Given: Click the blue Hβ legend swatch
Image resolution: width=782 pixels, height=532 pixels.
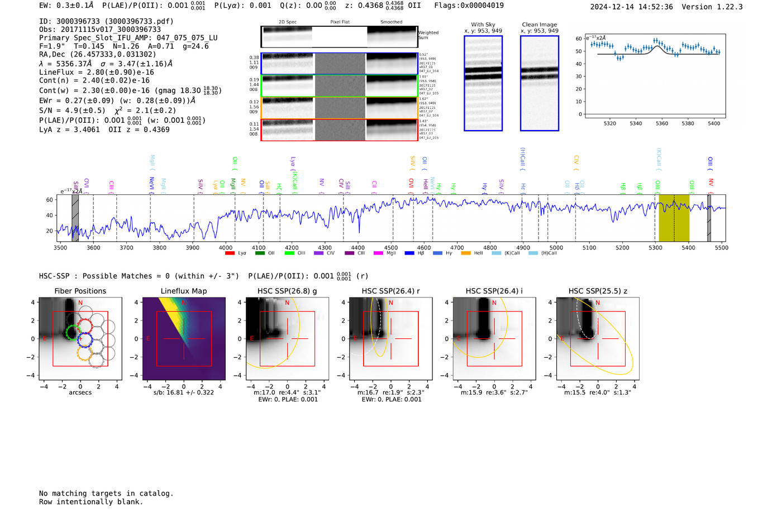Looking at the screenshot, I should point(409,253).
